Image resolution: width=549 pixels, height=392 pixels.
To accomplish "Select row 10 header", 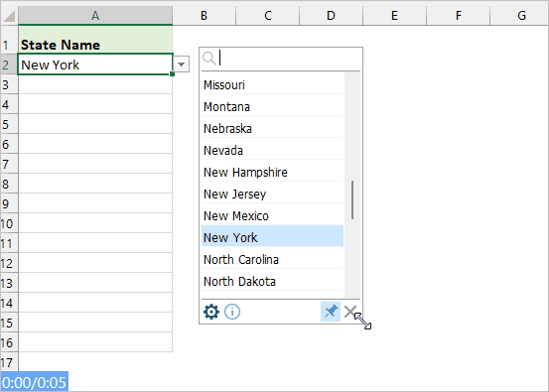I will pos(9,223).
